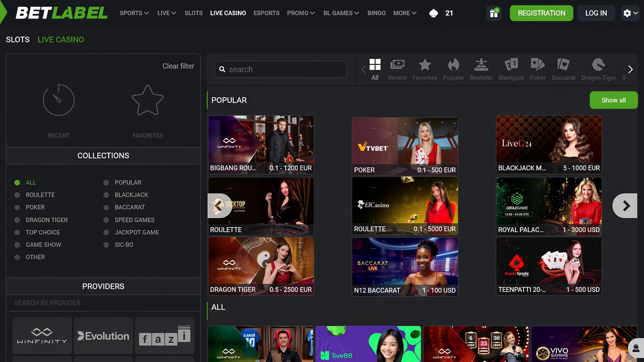Expand the Sports dropdown menu
This screenshot has height=362, width=644.
point(134,13)
